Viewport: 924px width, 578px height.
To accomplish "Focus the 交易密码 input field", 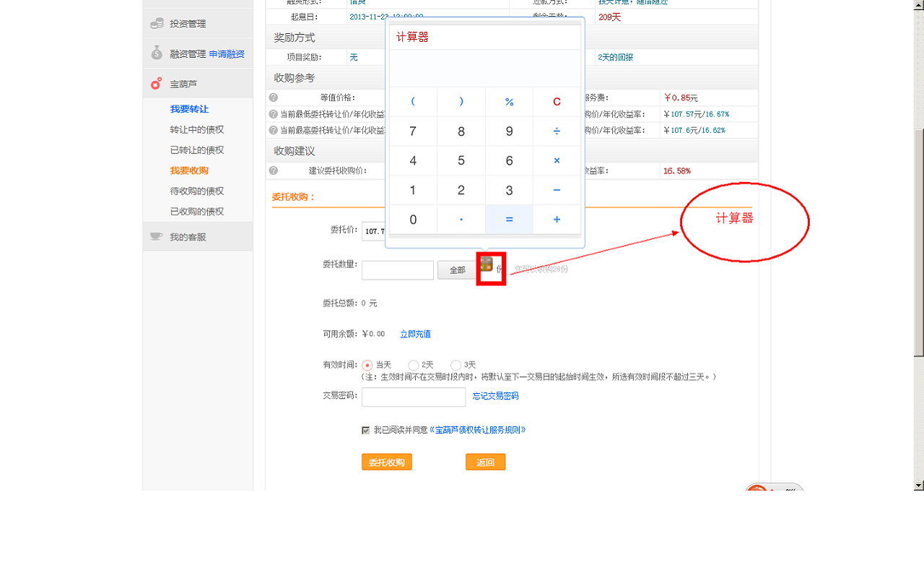I will [414, 397].
